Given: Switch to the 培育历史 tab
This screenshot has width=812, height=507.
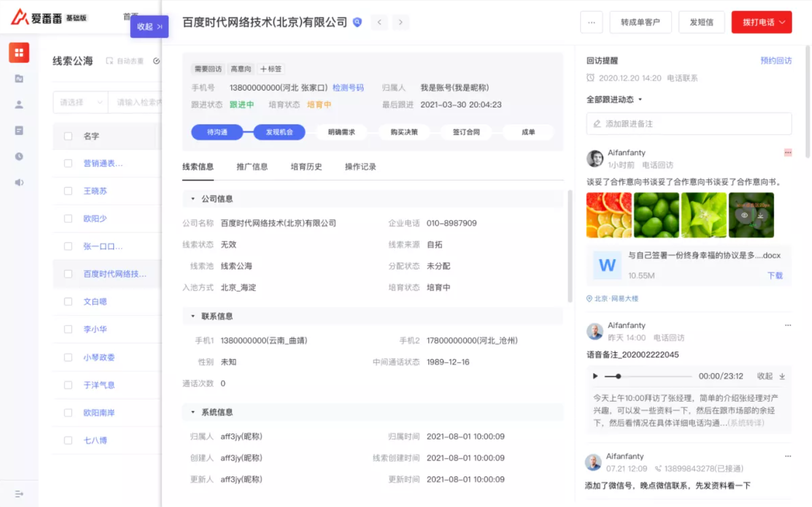Looking at the screenshot, I should 306,167.
